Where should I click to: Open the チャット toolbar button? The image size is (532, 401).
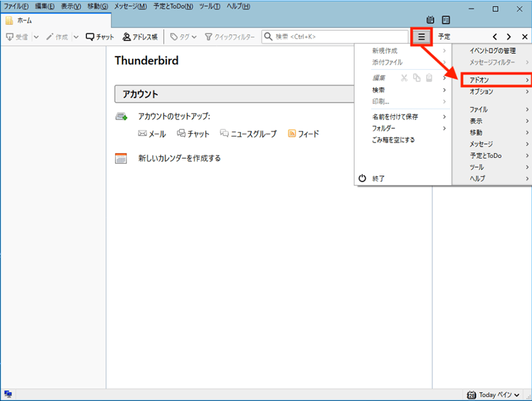click(x=100, y=37)
